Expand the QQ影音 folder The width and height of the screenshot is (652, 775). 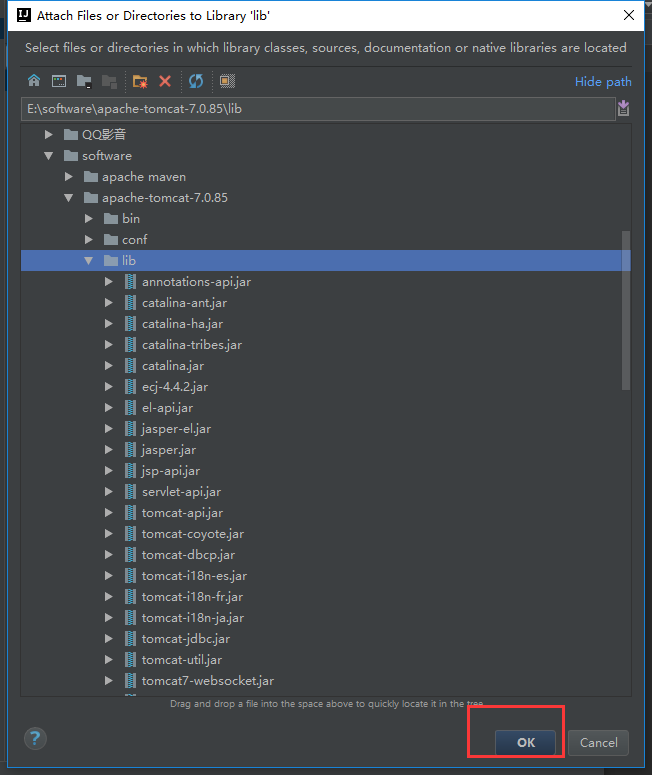[x=48, y=134]
